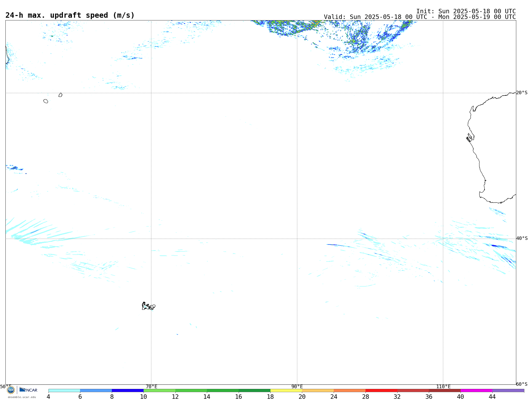This screenshot has width=532, height=400.
Task: Click the colorbar tick label '18'
Action: tap(270, 397)
